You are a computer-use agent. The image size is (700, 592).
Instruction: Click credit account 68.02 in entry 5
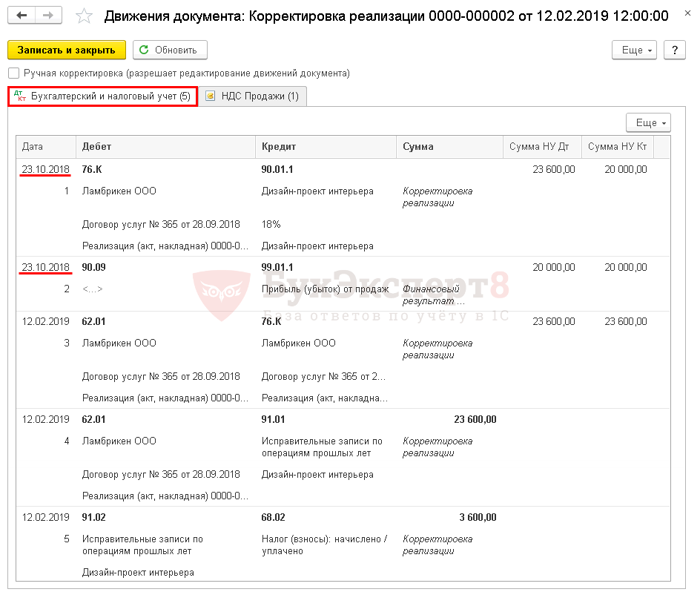pyautogui.click(x=274, y=517)
